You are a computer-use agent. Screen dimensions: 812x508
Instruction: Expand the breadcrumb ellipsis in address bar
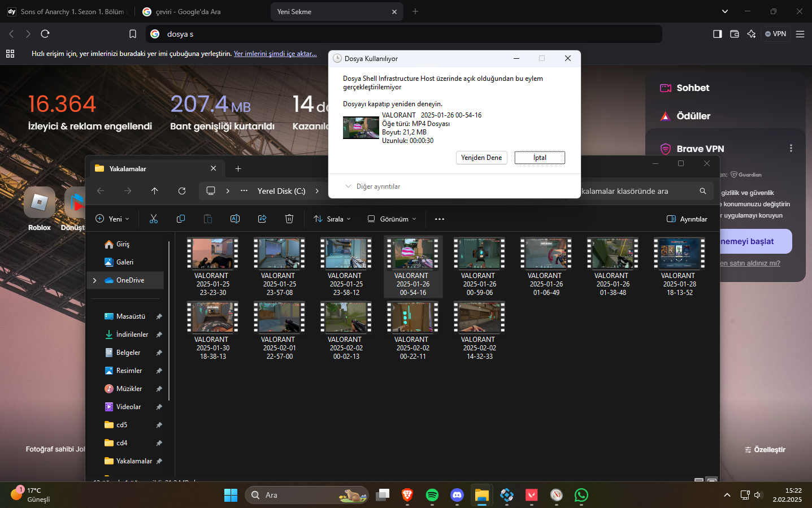click(x=244, y=191)
